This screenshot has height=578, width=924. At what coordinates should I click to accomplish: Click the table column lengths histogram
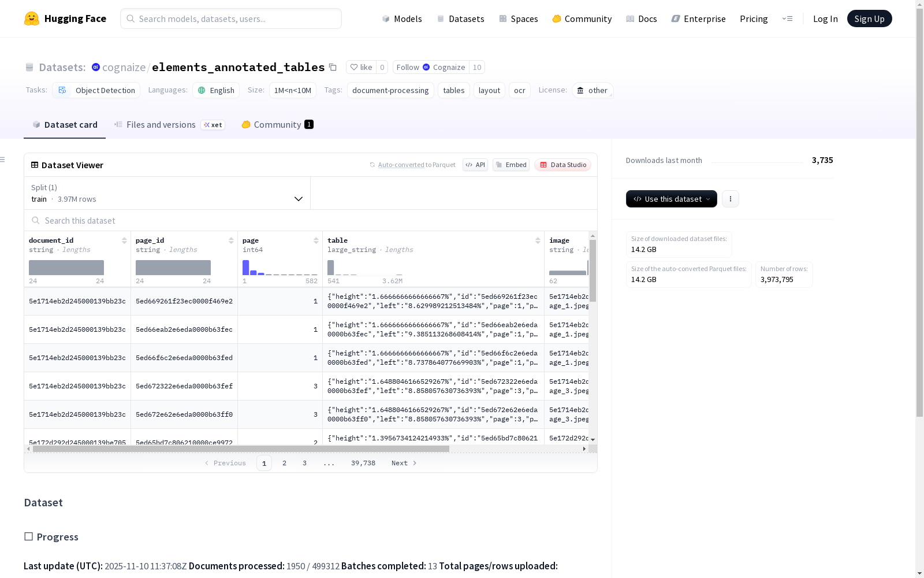(x=365, y=268)
